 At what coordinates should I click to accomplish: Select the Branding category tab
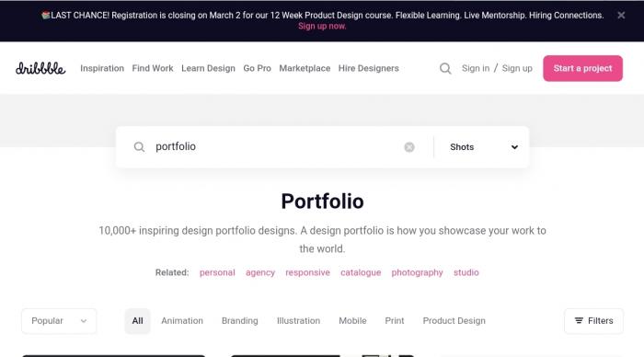pos(240,321)
